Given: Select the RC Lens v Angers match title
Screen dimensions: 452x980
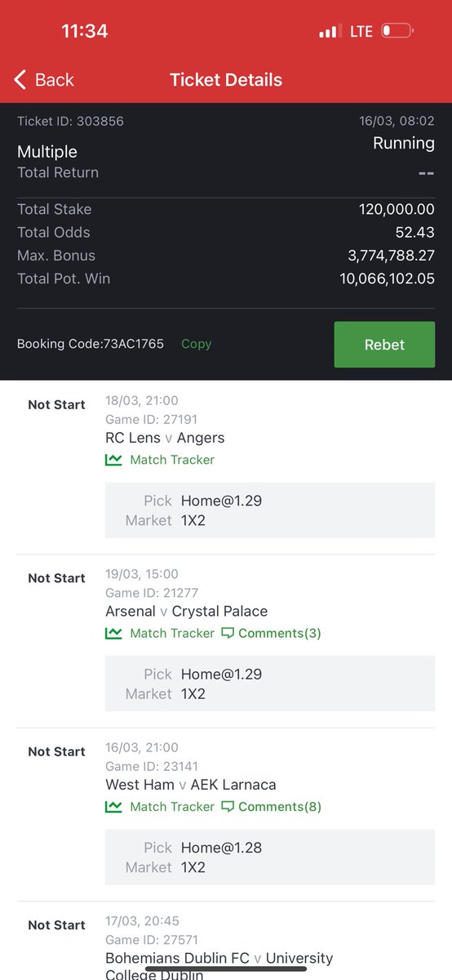Looking at the screenshot, I should pyautogui.click(x=165, y=438).
